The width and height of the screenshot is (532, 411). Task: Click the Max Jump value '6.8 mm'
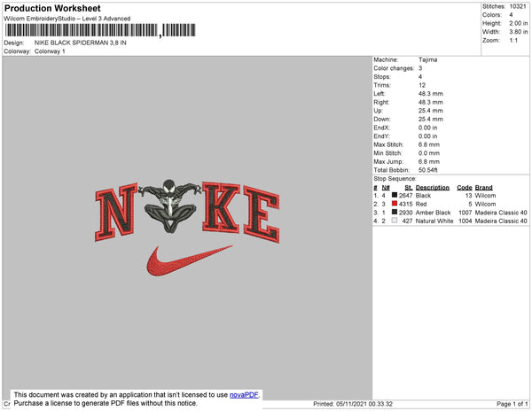coord(429,161)
